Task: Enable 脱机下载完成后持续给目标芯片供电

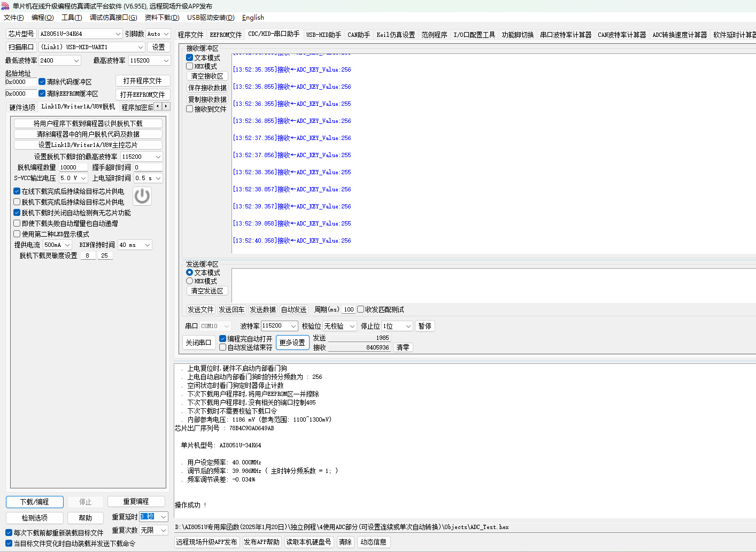Action: [x=17, y=202]
